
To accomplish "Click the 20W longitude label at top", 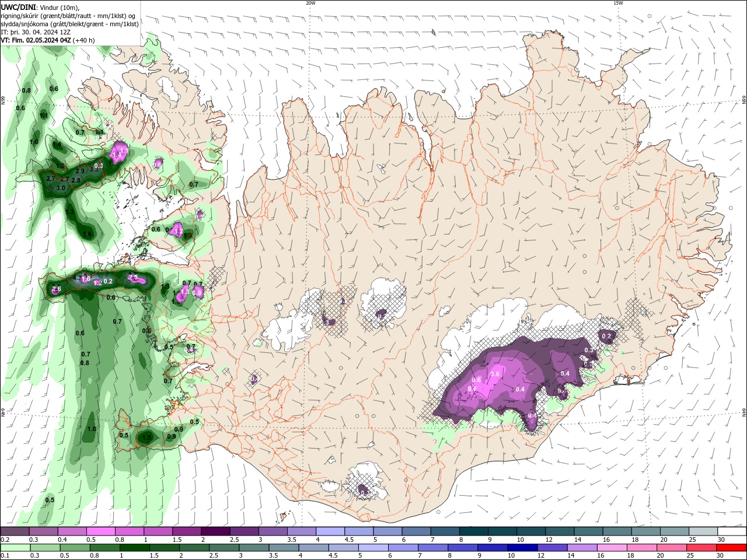I will [310, 3].
